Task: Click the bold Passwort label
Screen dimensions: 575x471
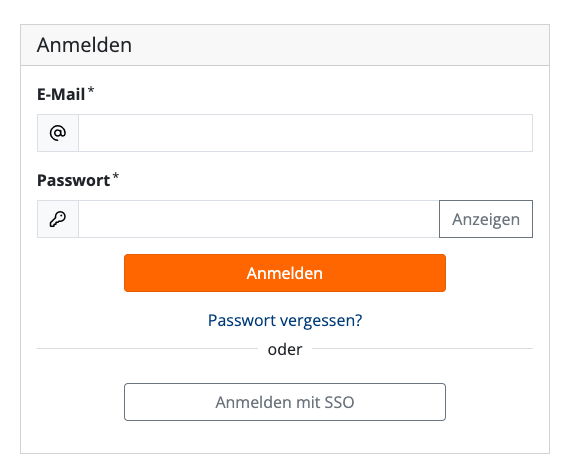Action: 73,180
